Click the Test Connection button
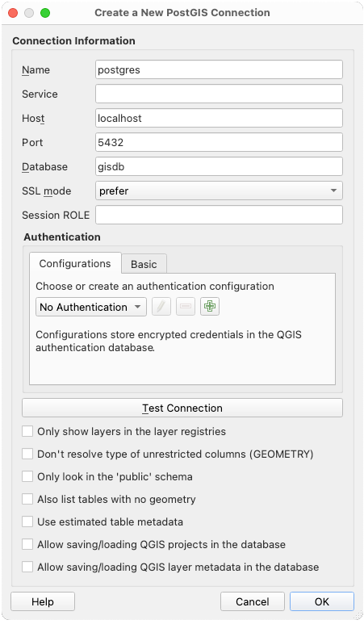 pyautogui.click(x=182, y=408)
